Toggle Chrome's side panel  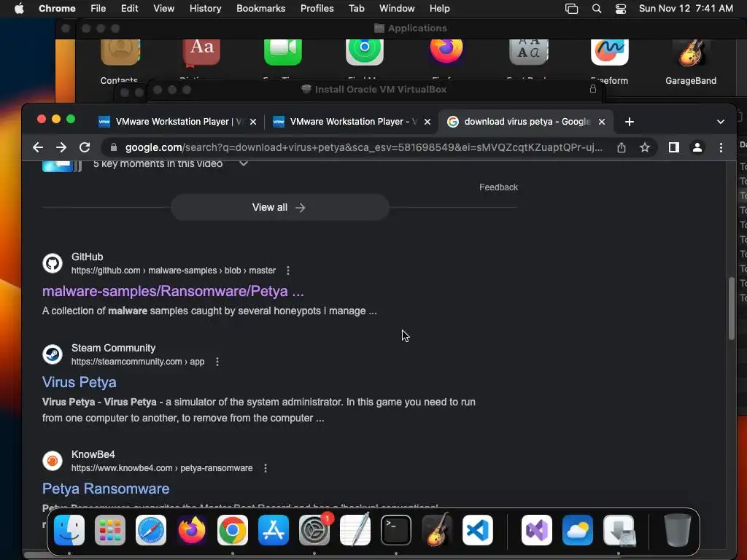pyautogui.click(x=673, y=147)
